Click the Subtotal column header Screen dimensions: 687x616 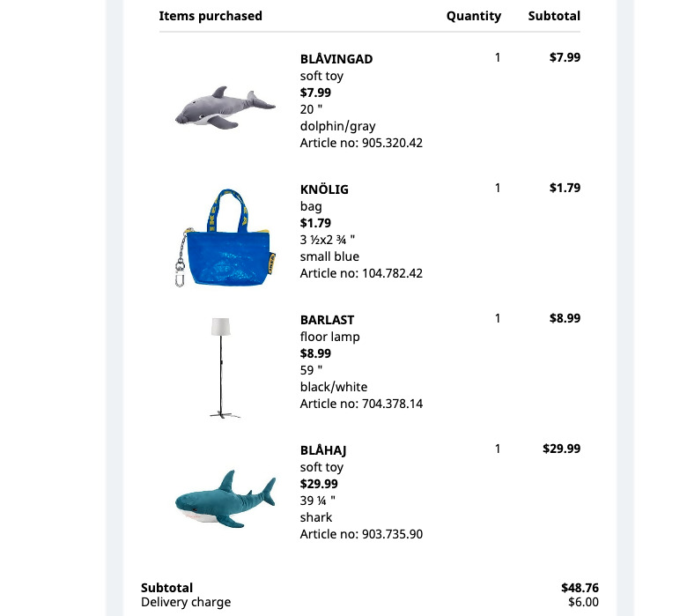click(x=554, y=16)
